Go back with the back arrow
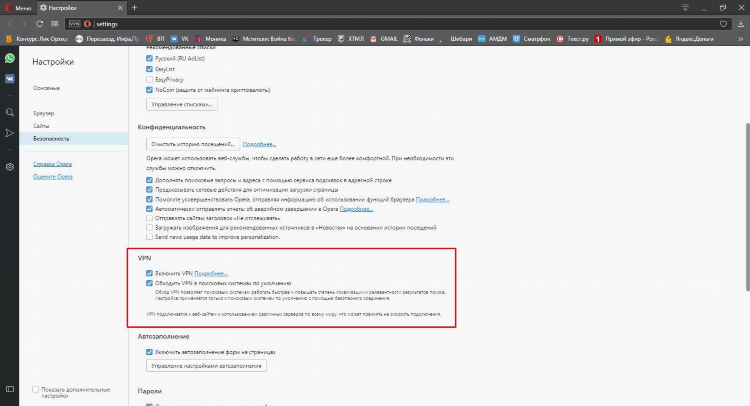 10,24
